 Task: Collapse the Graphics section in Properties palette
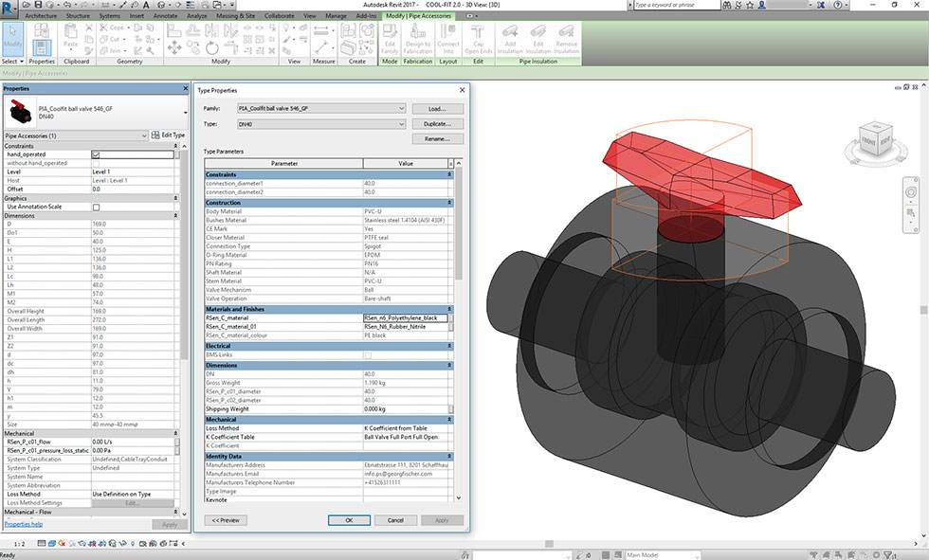coord(175,198)
